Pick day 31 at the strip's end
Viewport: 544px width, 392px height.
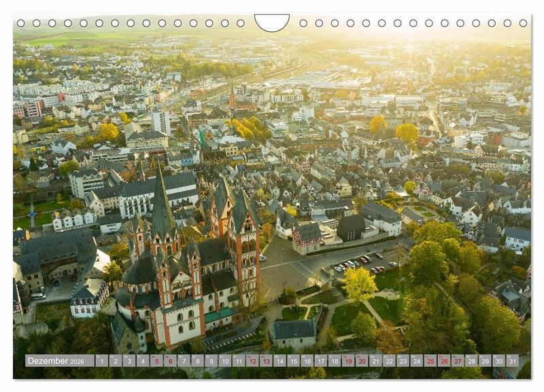coord(512,361)
